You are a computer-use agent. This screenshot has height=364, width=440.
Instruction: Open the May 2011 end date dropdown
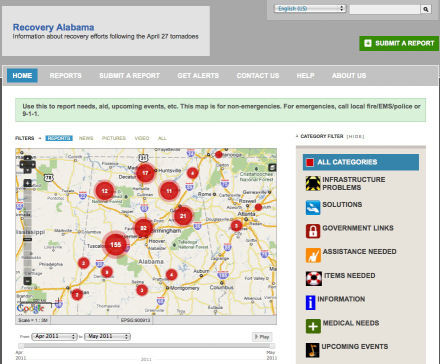[x=107, y=336]
